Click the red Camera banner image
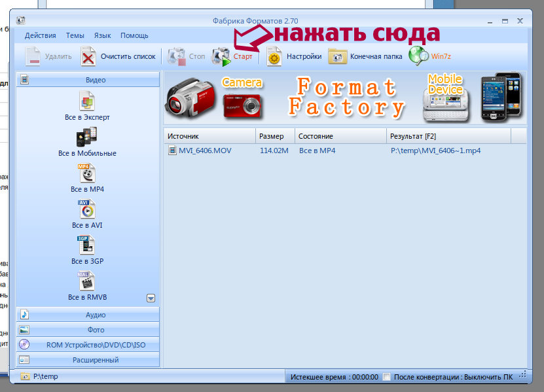Screen dimensions: 544x392 tap(242, 105)
